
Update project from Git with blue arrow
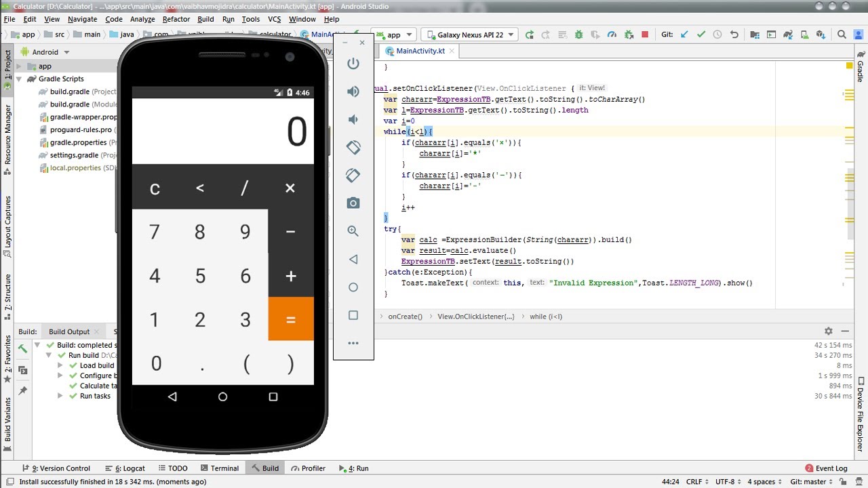coord(684,35)
